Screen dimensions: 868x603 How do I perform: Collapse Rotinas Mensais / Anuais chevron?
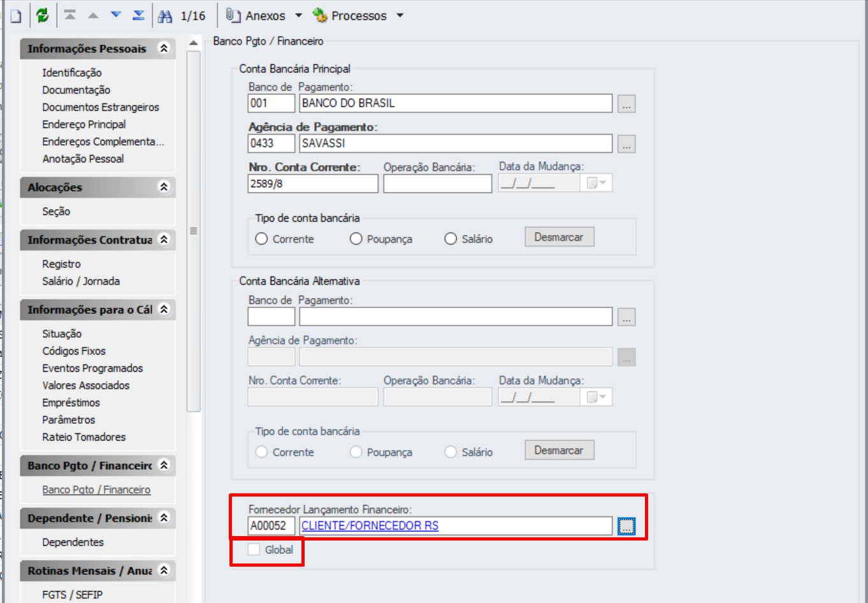point(164,570)
